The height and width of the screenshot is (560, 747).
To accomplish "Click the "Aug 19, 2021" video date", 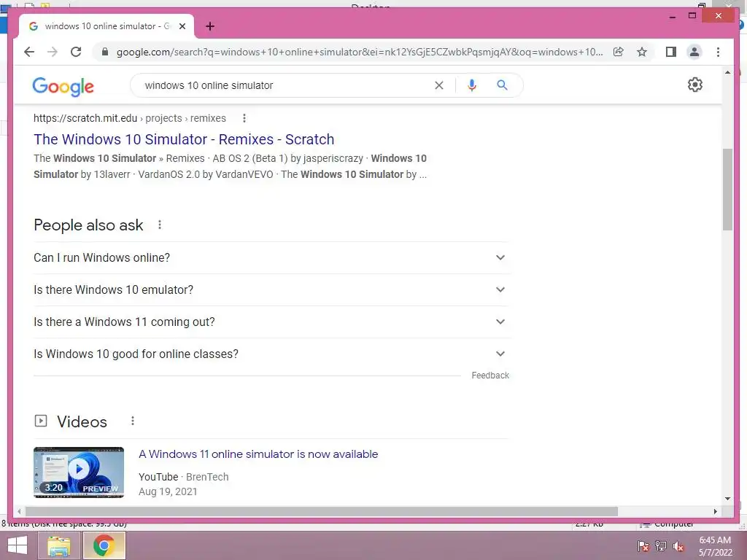I will coord(168,491).
